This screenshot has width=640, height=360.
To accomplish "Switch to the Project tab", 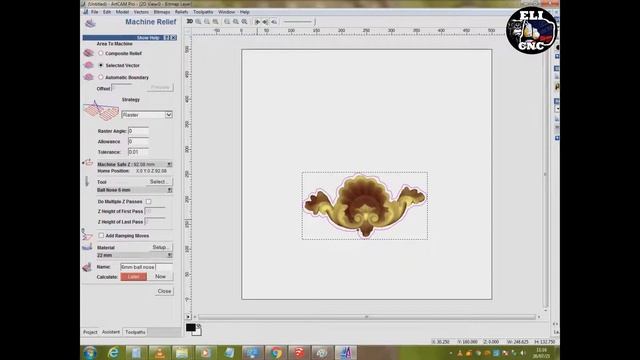I will click(x=90, y=332).
